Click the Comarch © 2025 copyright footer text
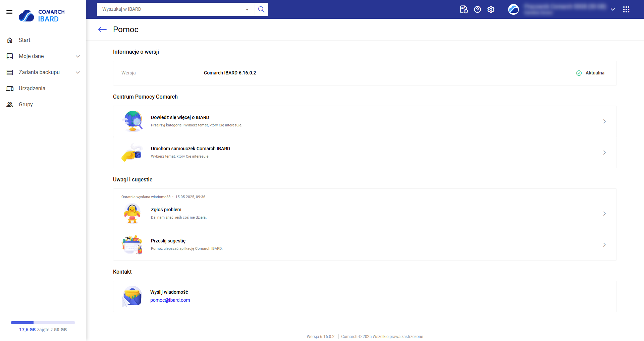 pyautogui.click(x=382, y=337)
